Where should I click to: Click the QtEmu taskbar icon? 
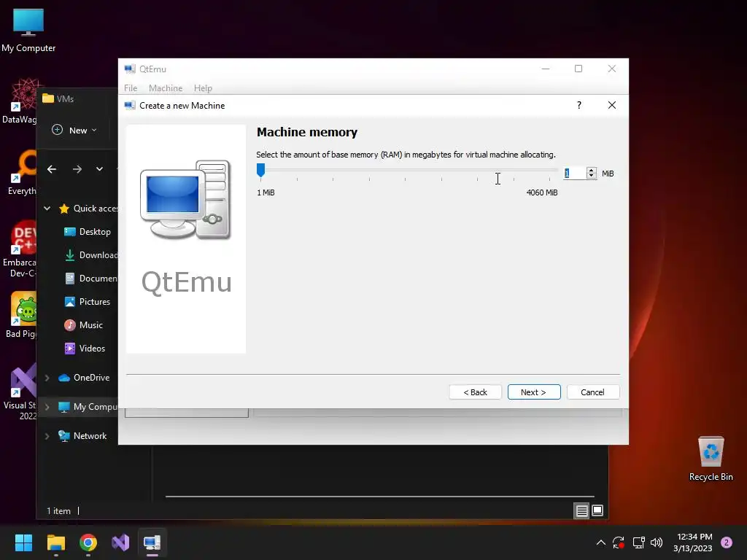(x=152, y=542)
